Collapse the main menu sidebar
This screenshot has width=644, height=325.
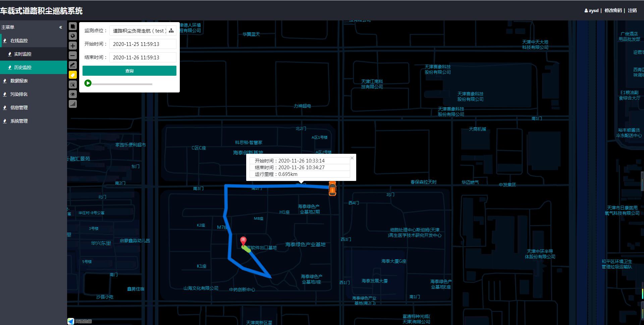61,27
